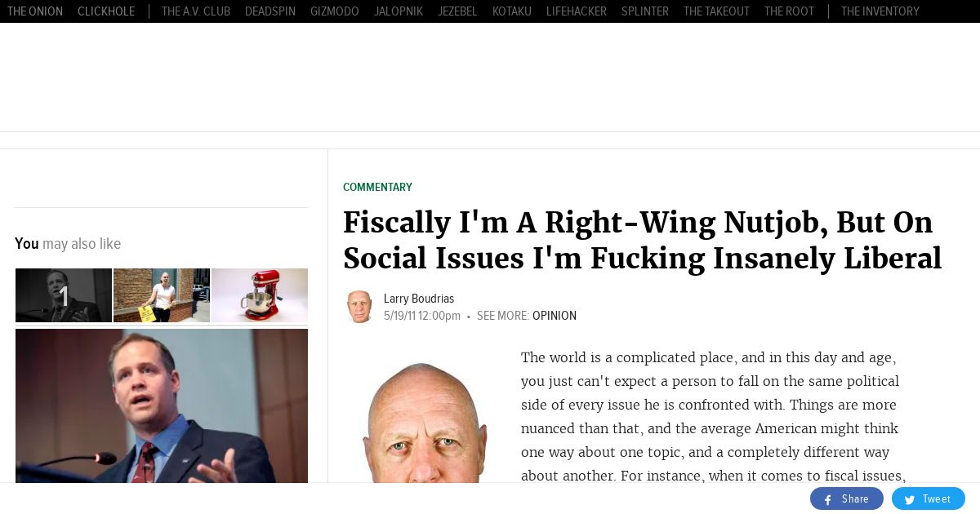Click Larry Boudrias small avatar icon

pyautogui.click(x=359, y=307)
